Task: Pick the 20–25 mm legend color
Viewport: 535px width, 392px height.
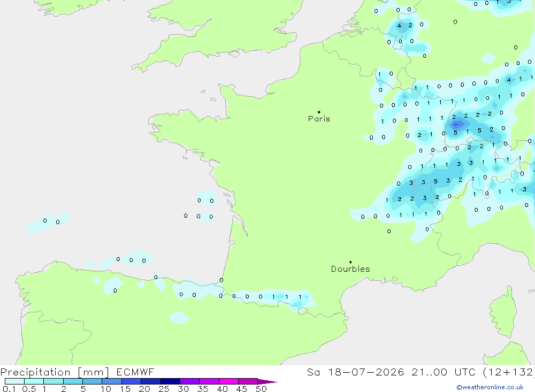Action: (x=151, y=381)
